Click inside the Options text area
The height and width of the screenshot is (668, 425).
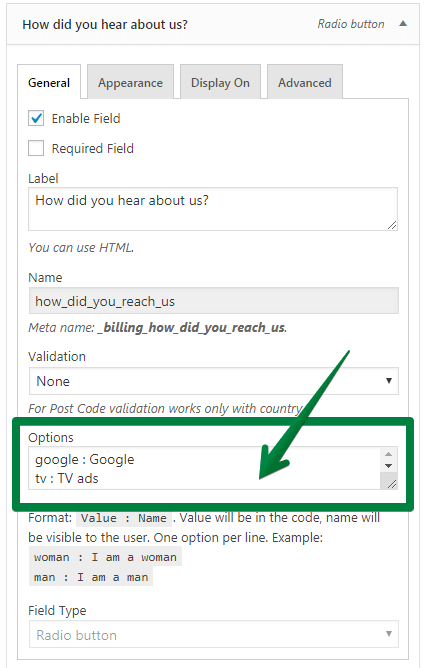(x=204, y=468)
